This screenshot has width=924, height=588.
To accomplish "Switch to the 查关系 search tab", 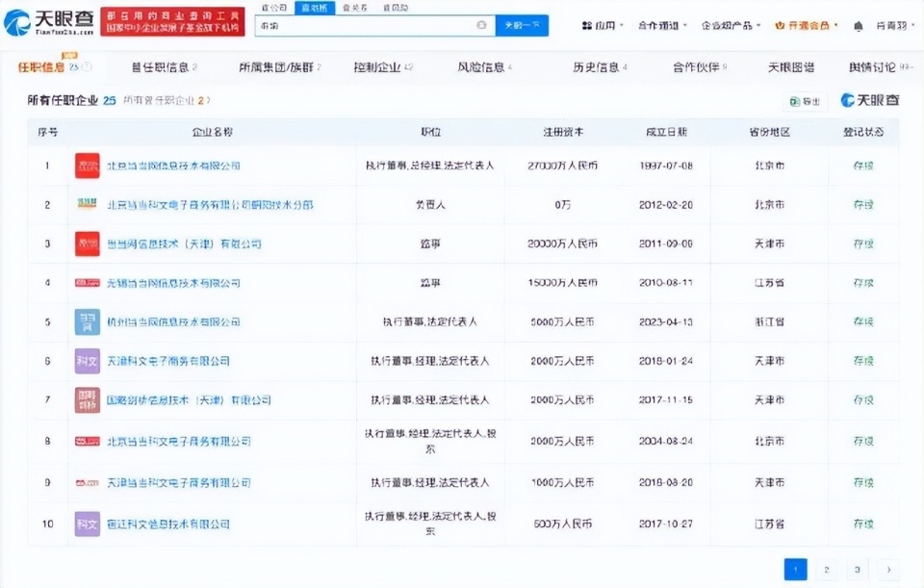I will [x=355, y=8].
